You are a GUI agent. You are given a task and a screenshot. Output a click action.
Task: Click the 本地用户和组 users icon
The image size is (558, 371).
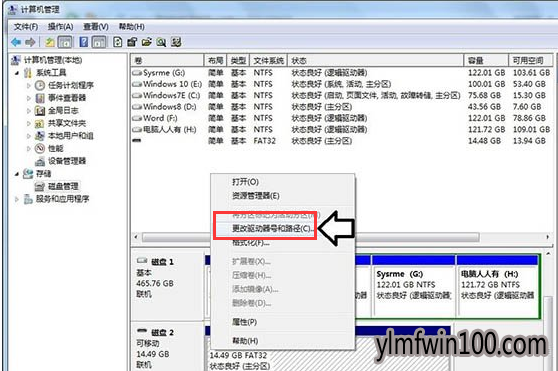click(40, 136)
